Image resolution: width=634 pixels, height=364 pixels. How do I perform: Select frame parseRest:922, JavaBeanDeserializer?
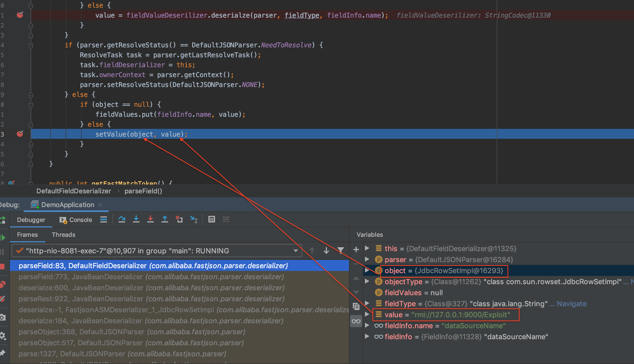179,299
